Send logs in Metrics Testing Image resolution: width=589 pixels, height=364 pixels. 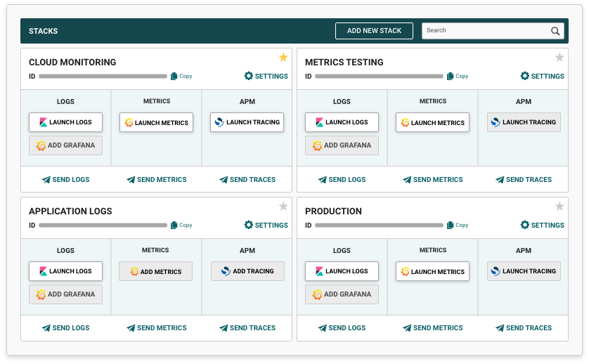click(342, 180)
